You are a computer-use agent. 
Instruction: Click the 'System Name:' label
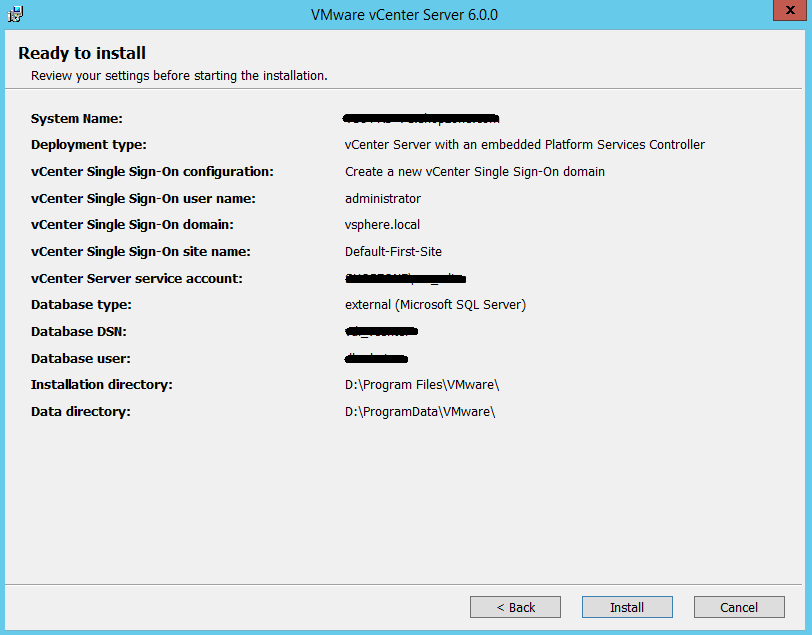tap(77, 119)
